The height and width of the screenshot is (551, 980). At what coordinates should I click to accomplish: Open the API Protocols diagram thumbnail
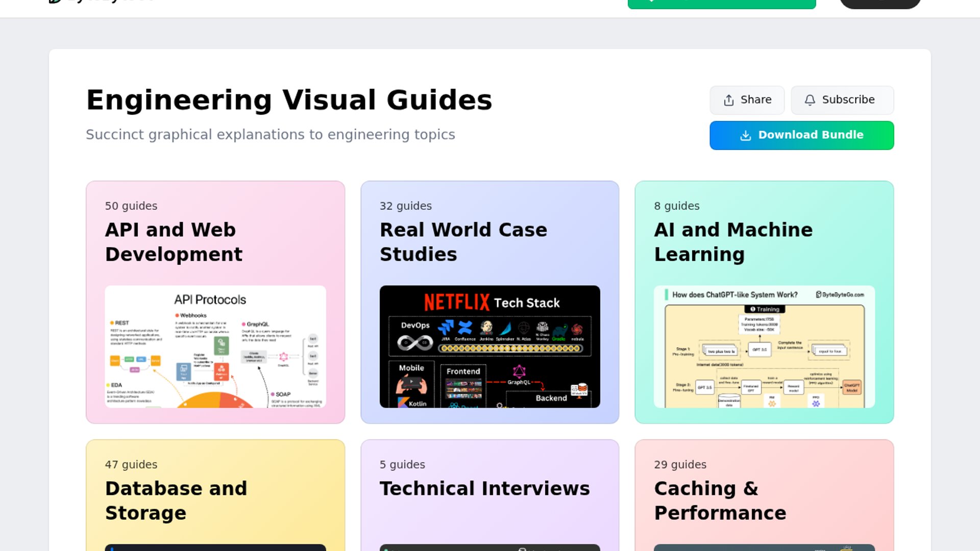215,346
